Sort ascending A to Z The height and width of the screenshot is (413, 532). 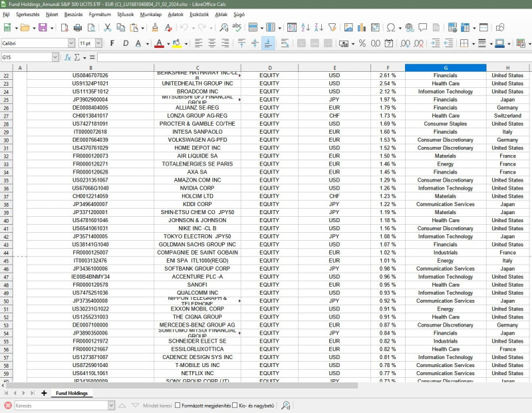click(305, 27)
